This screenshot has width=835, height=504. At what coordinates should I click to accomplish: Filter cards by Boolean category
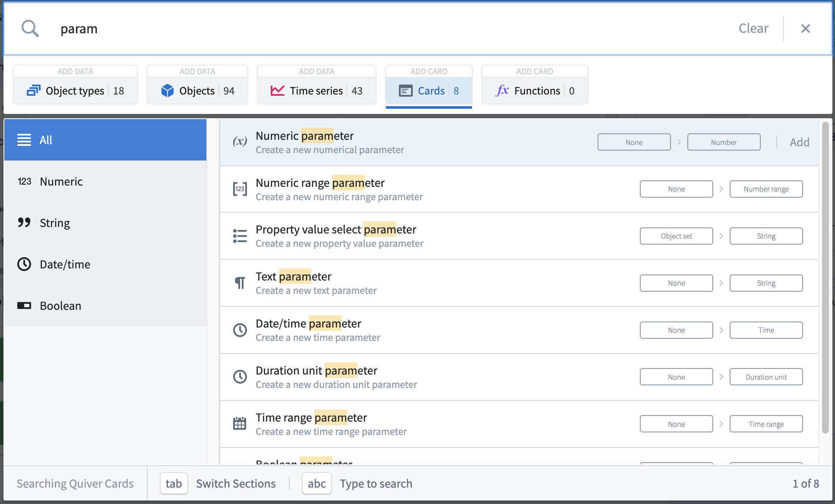(105, 306)
